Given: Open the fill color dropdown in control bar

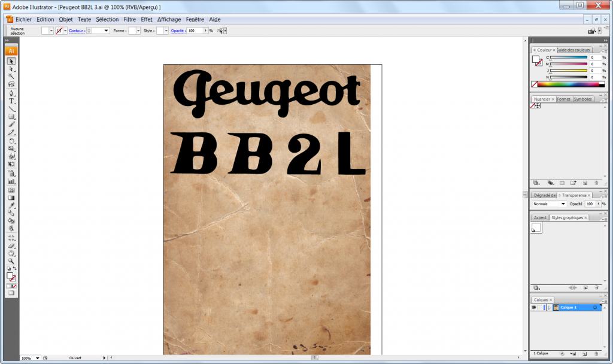Looking at the screenshot, I should click(x=51, y=31).
